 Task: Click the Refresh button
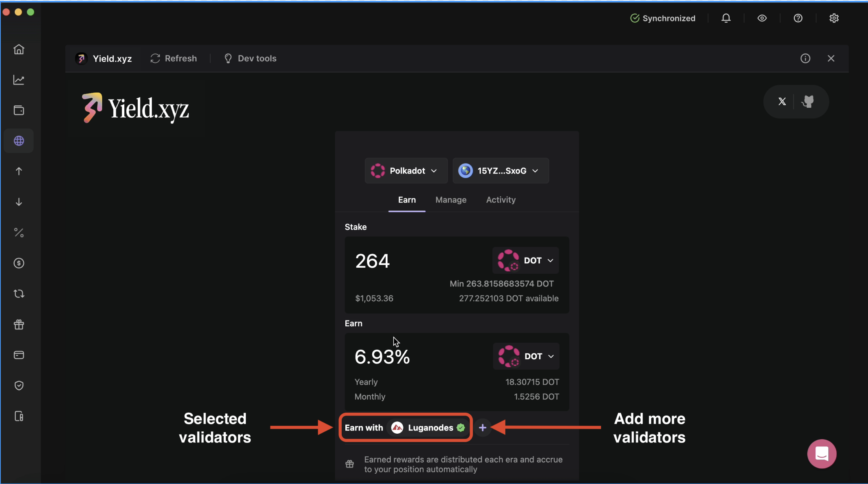click(173, 59)
